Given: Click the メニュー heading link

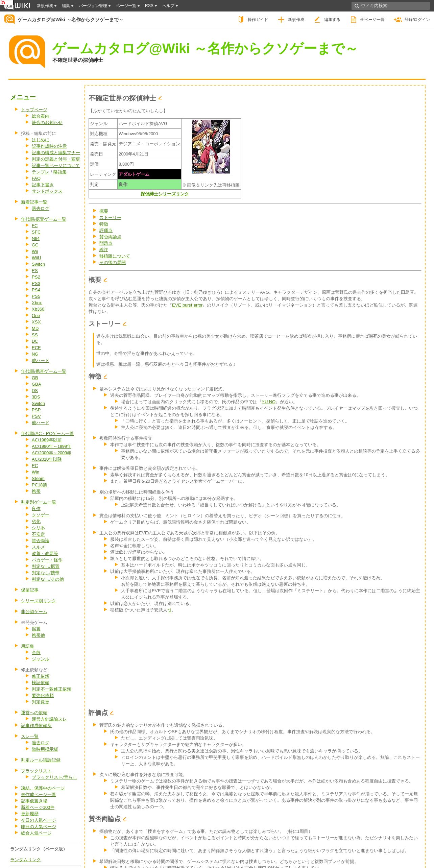Looking at the screenshot, I should pos(23,97).
